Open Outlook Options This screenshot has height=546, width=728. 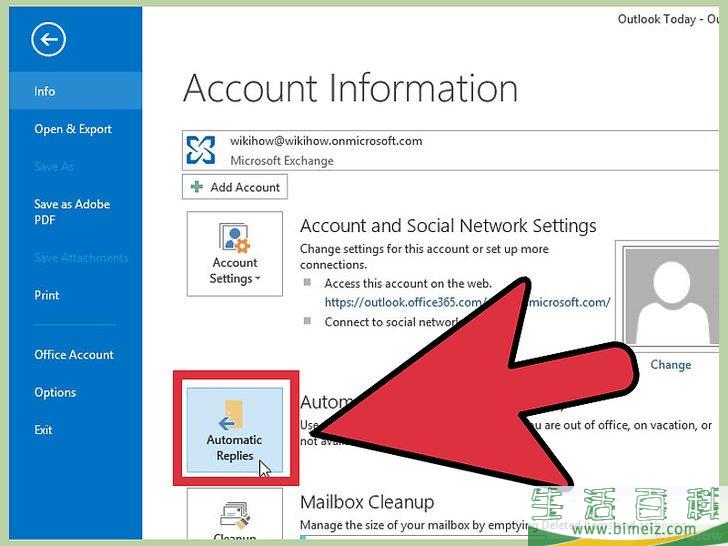pos(55,392)
